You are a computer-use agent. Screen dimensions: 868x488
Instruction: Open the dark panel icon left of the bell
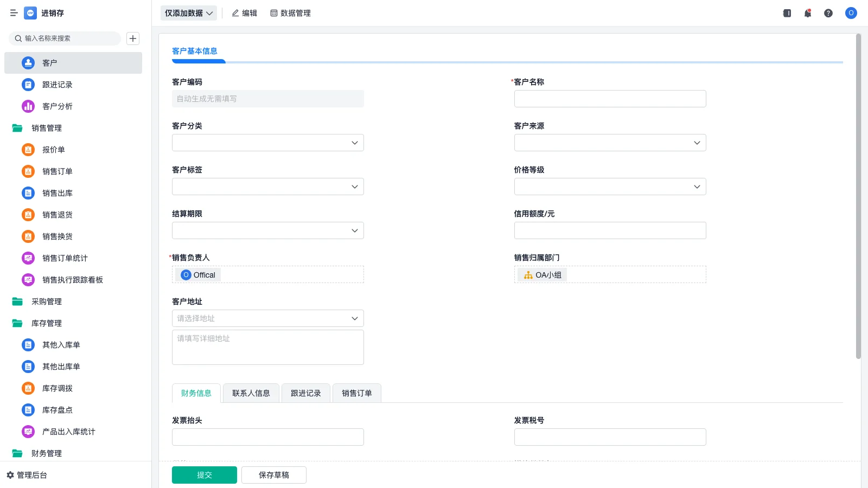787,13
